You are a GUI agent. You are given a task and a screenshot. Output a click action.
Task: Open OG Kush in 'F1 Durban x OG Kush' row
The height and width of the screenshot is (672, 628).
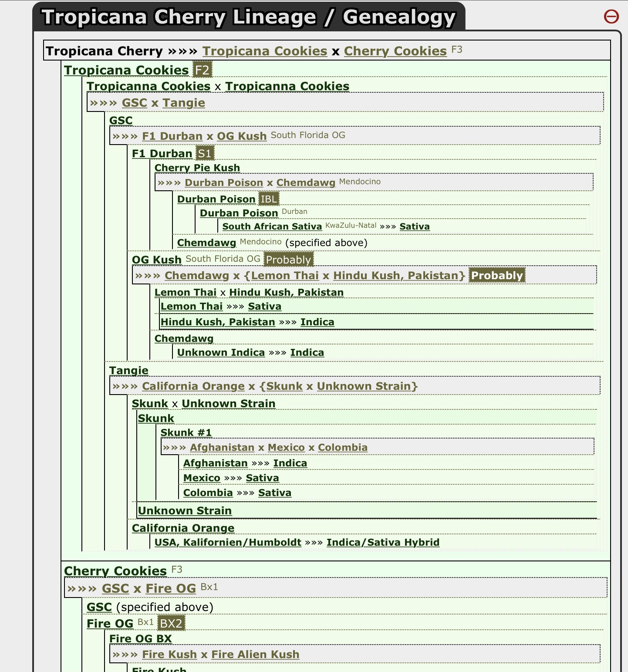pyautogui.click(x=242, y=136)
